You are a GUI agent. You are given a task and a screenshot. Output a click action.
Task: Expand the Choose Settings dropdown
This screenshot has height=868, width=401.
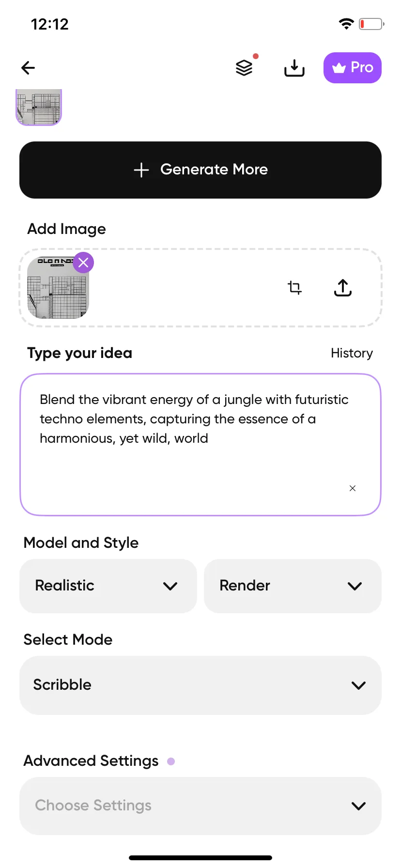pyautogui.click(x=200, y=806)
